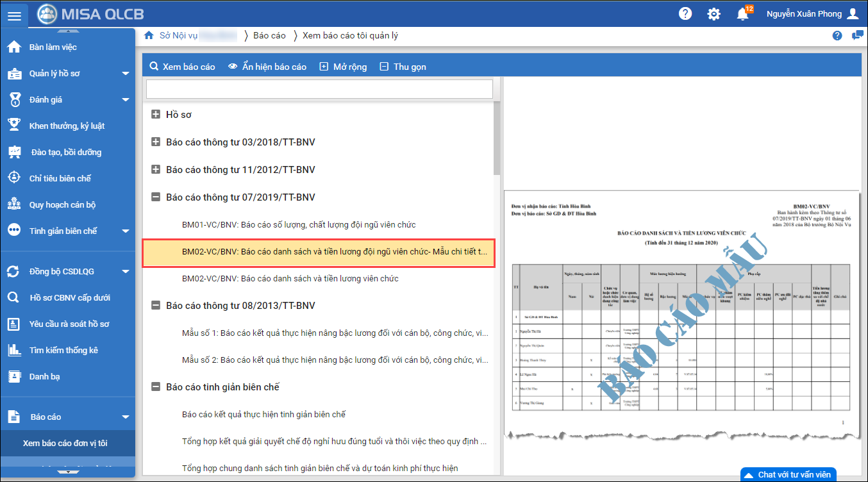
Task: Expand Báo cáo thông tư 03/2018/TT-BNV group
Action: click(x=156, y=142)
